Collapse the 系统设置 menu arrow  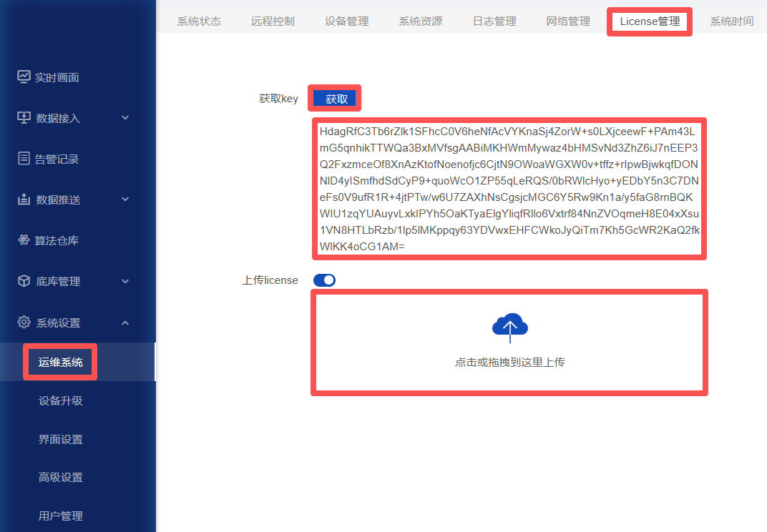coord(125,322)
